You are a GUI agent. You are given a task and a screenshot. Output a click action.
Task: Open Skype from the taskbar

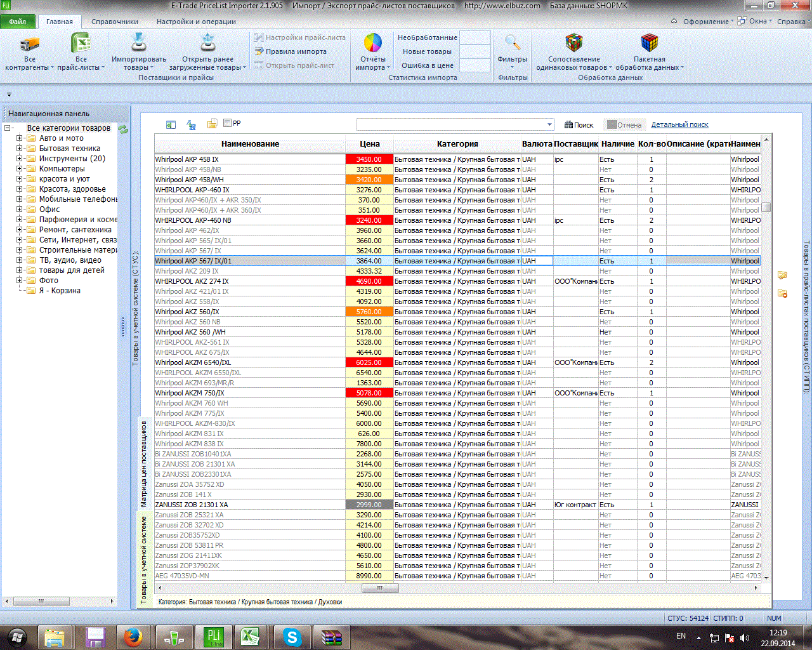(x=292, y=637)
